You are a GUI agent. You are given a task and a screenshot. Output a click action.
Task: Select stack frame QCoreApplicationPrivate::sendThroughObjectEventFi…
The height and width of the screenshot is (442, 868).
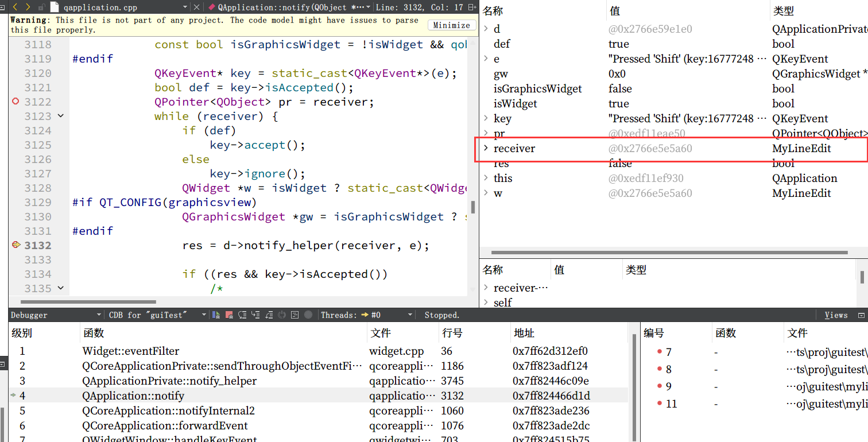tap(319, 366)
